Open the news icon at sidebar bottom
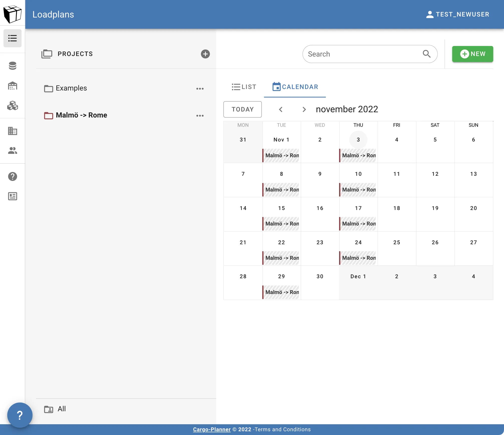Screen dimensions: 504x435 [13, 196]
